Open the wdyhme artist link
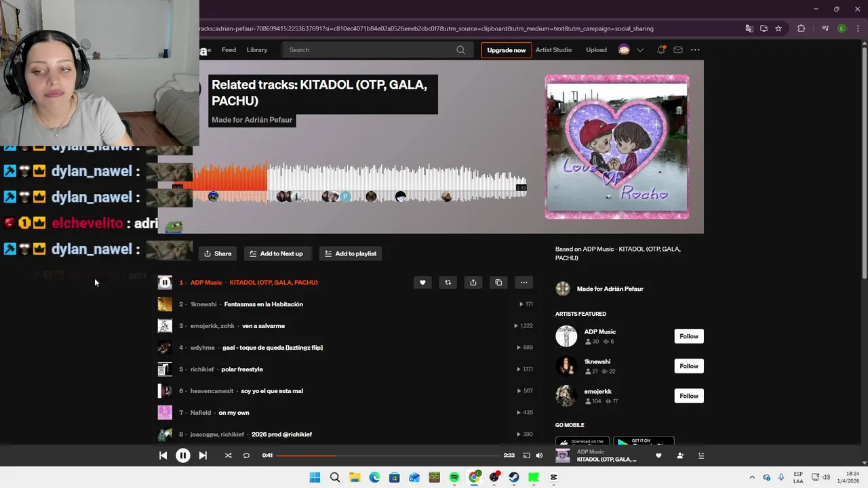Screen dimensions: 868x488 click(202, 348)
